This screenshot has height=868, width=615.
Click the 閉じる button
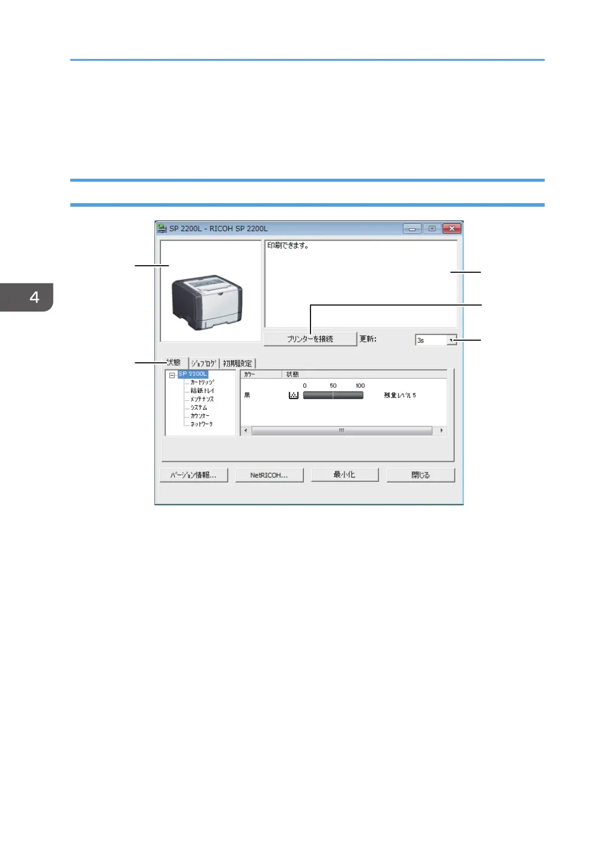[420, 475]
